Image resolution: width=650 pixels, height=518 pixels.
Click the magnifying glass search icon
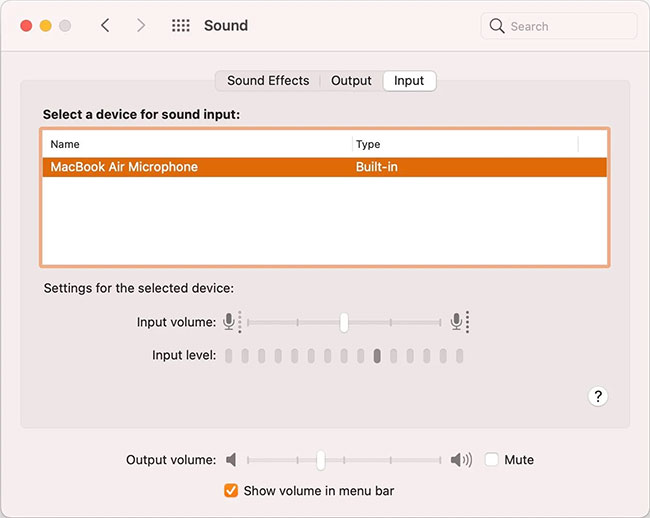[x=497, y=26]
